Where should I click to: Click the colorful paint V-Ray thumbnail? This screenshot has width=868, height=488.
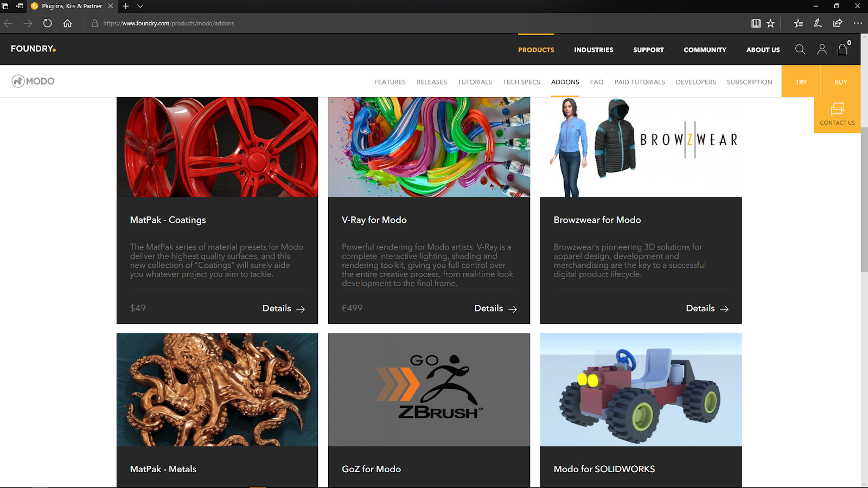coord(429,147)
